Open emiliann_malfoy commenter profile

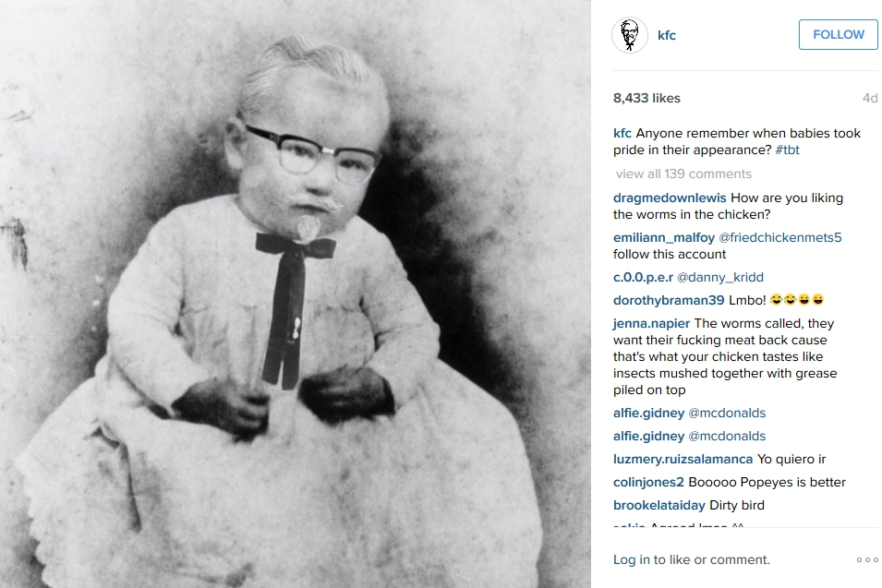pyautogui.click(x=664, y=238)
